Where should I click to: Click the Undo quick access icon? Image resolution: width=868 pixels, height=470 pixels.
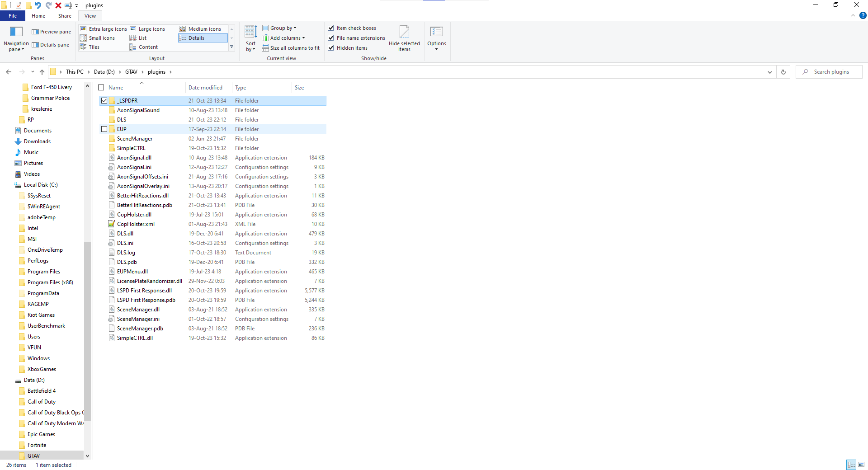click(38, 5)
